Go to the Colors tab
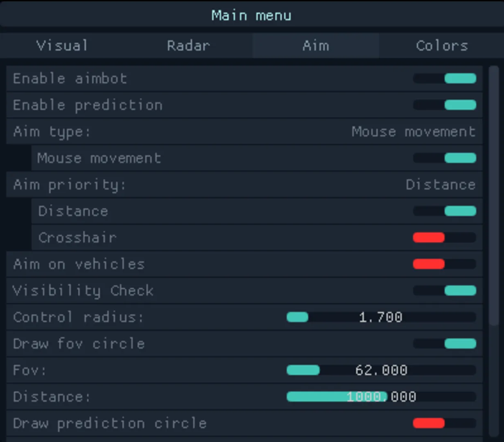 [x=441, y=45]
